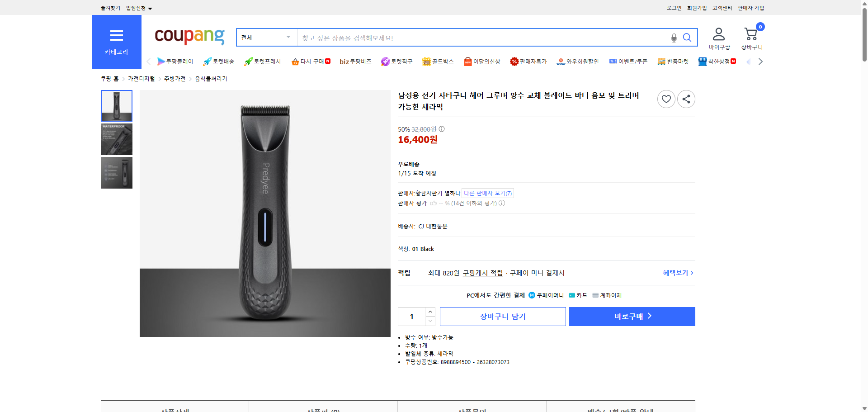Viewport: 868px width, 412px height.
Task: Open the 장바구니 cart icon
Action: tap(751, 34)
